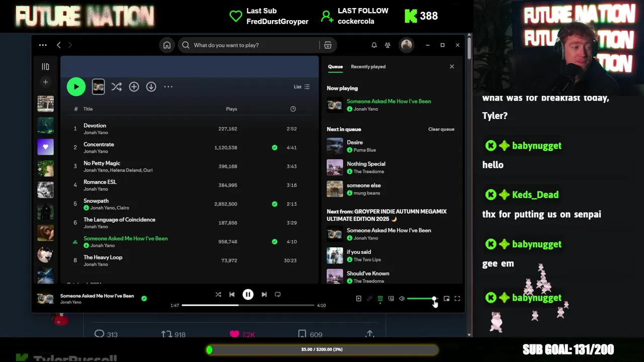Open Spotify Home

[x=167, y=45]
